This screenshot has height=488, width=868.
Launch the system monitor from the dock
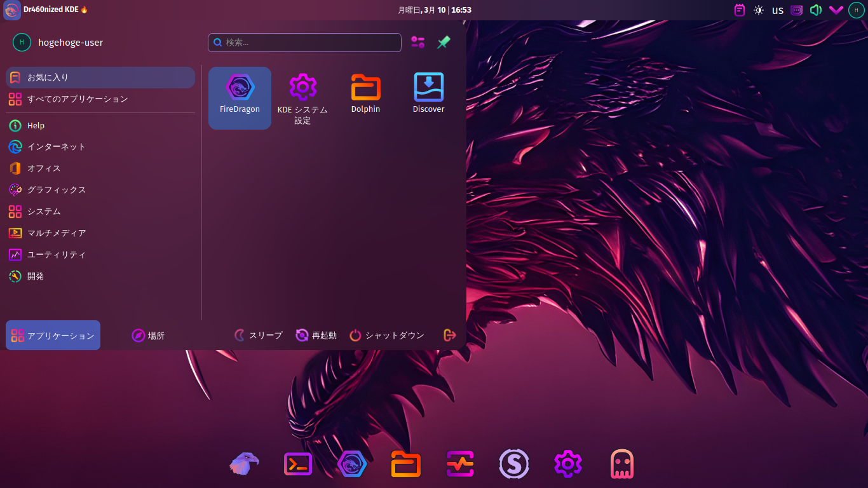[460, 464]
